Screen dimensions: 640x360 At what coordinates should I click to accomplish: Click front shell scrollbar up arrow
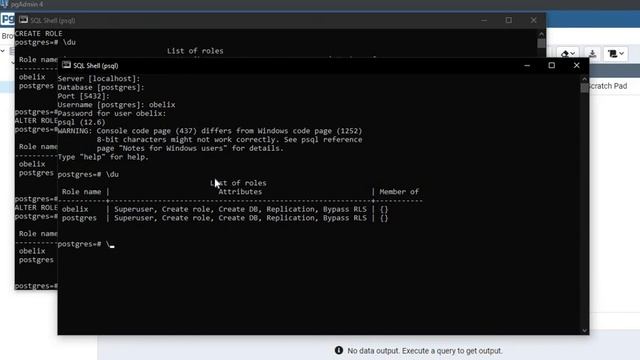(x=584, y=79)
